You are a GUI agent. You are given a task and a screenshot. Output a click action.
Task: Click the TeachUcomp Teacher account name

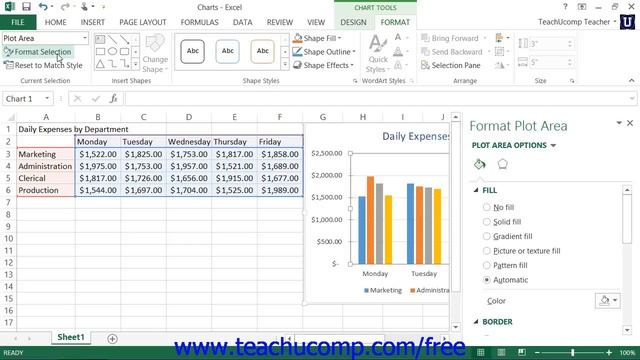click(574, 22)
